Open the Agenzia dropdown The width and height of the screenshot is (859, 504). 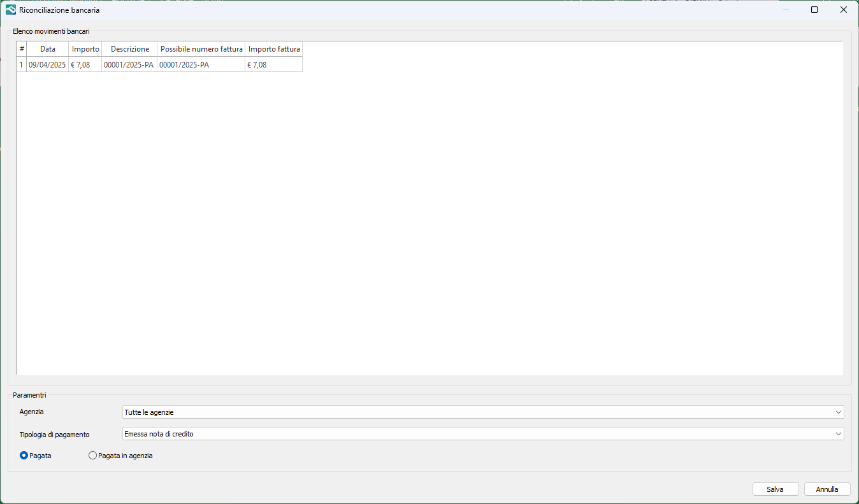tap(482, 412)
